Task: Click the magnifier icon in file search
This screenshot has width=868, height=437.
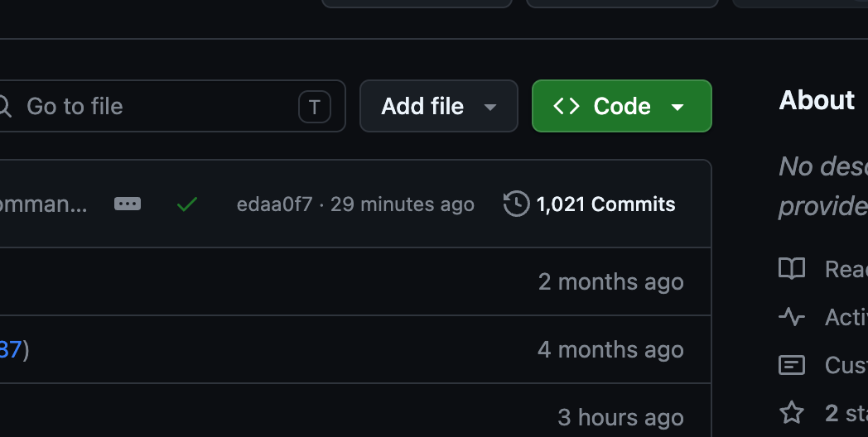Action: (4, 106)
